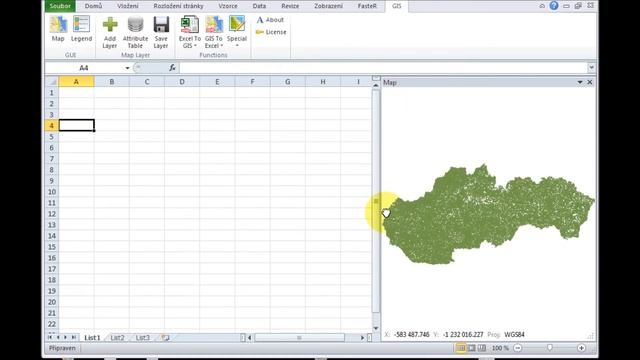Open the Map tool in GIS ribbon
Image resolution: width=640 pixels, height=360 pixels.
coord(58,29)
